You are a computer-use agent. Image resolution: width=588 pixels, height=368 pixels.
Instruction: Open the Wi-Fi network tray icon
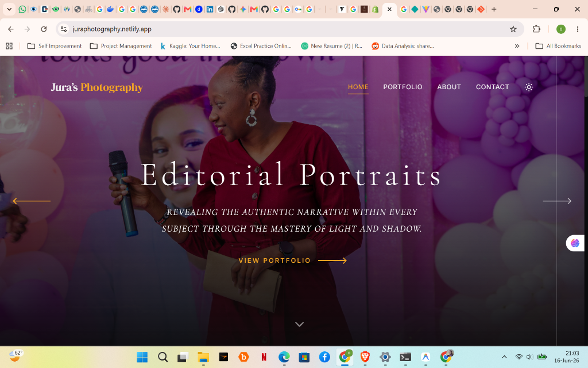coord(519,356)
